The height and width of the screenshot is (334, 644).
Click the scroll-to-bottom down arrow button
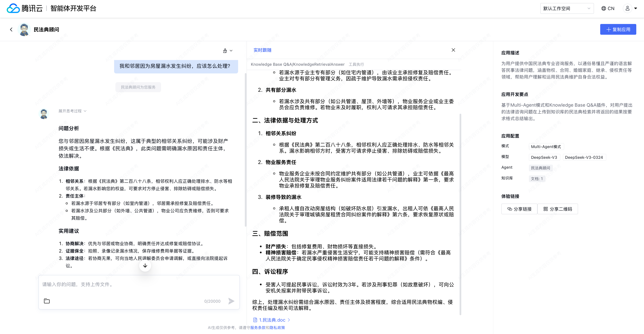click(145, 266)
